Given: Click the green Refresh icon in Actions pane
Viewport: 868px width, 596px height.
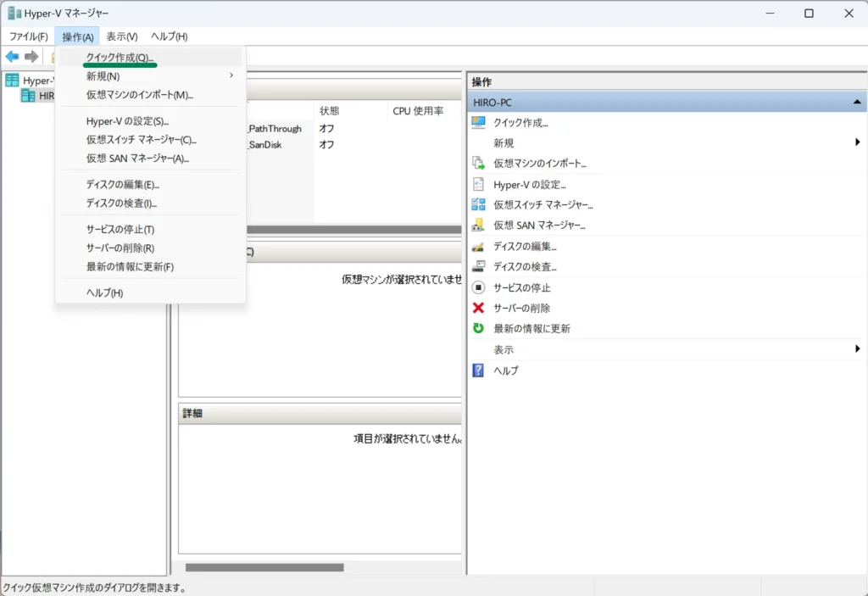Looking at the screenshot, I should (478, 328).
